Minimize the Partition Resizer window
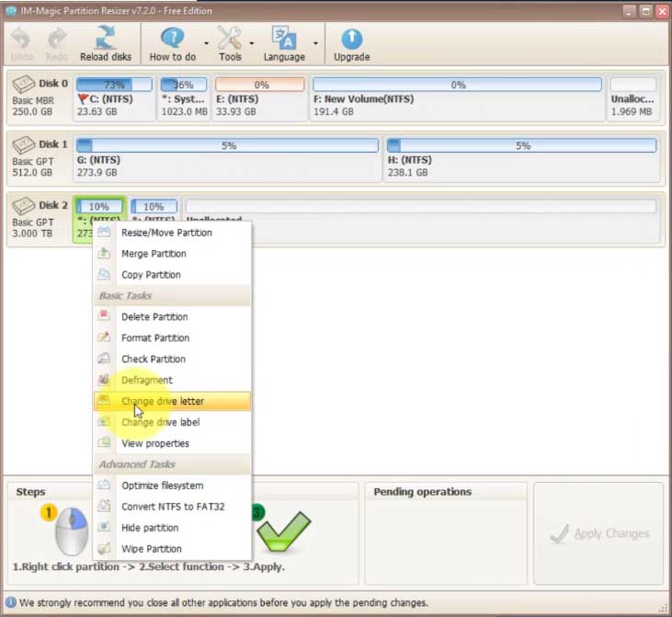Viewport: 672px width, 617px height. tap(629, 11)
